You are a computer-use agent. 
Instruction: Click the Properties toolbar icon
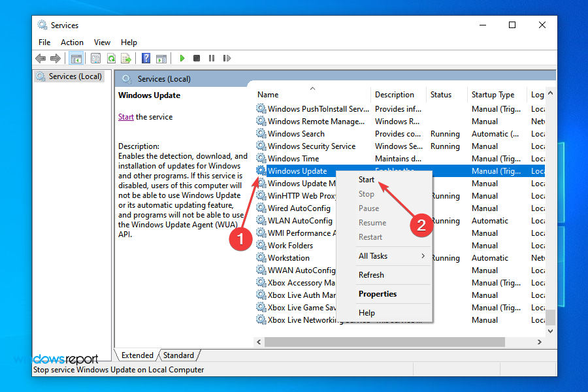coord(96,58)
